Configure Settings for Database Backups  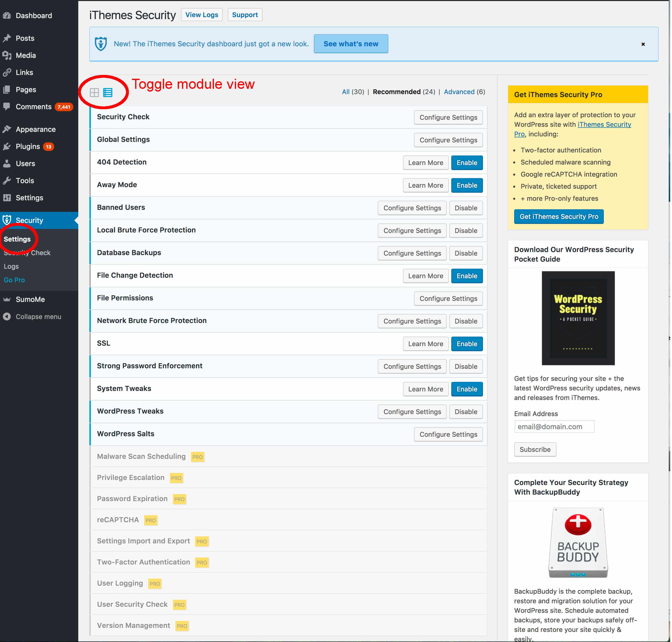(412, 253)
